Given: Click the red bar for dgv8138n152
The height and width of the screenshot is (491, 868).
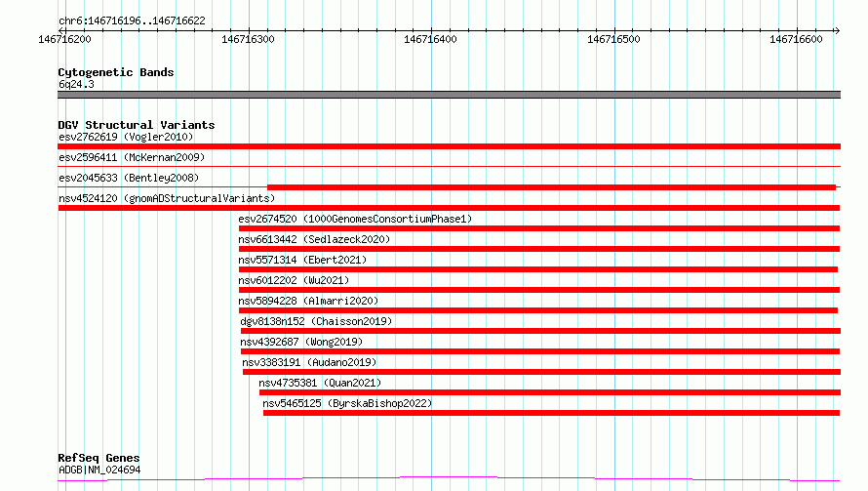Looking at the screenshot, I should 541,331.
